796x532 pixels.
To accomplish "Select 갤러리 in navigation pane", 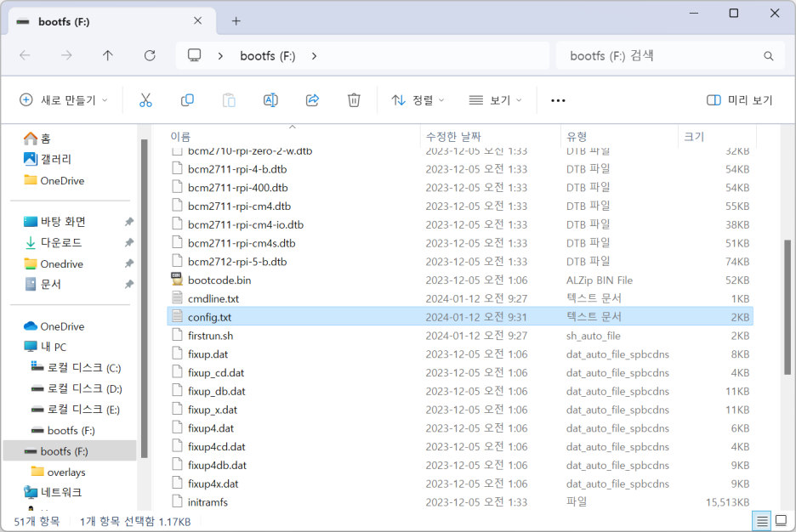I will pos(48,159).
